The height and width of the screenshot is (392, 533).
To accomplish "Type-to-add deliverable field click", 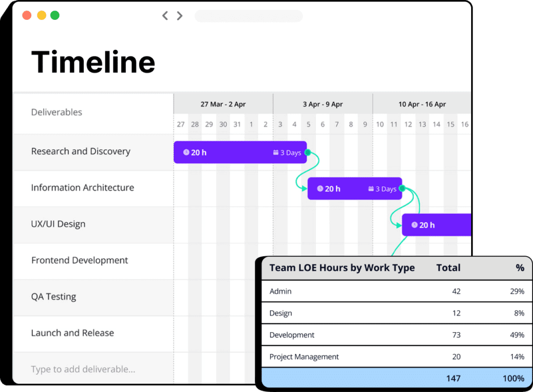I will point(83,370).
